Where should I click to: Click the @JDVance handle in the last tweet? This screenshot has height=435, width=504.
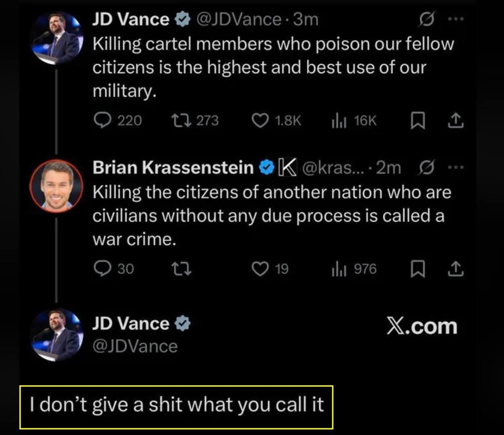[135, 346]
